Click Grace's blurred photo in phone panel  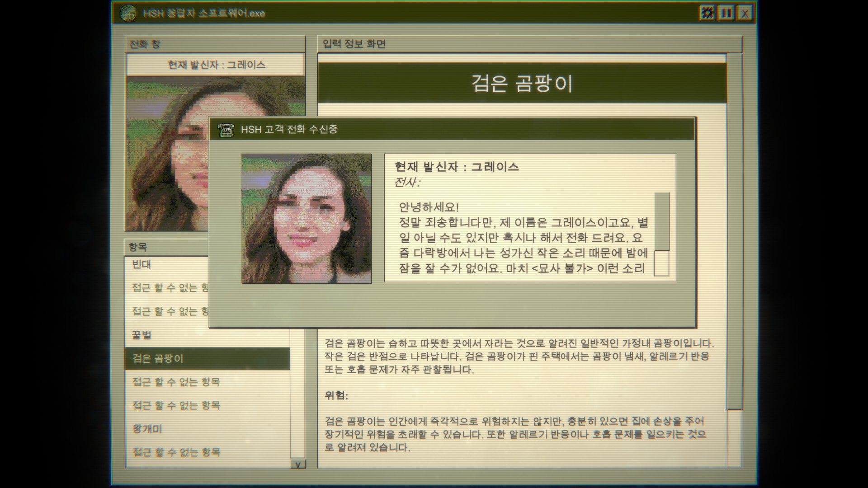point(166,154)
